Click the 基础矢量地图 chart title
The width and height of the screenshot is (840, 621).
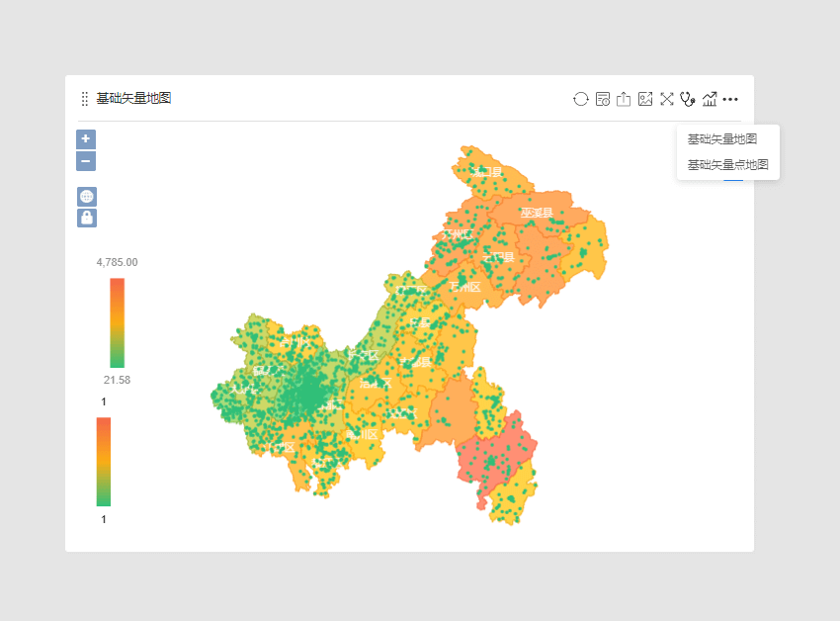(133, 99)
